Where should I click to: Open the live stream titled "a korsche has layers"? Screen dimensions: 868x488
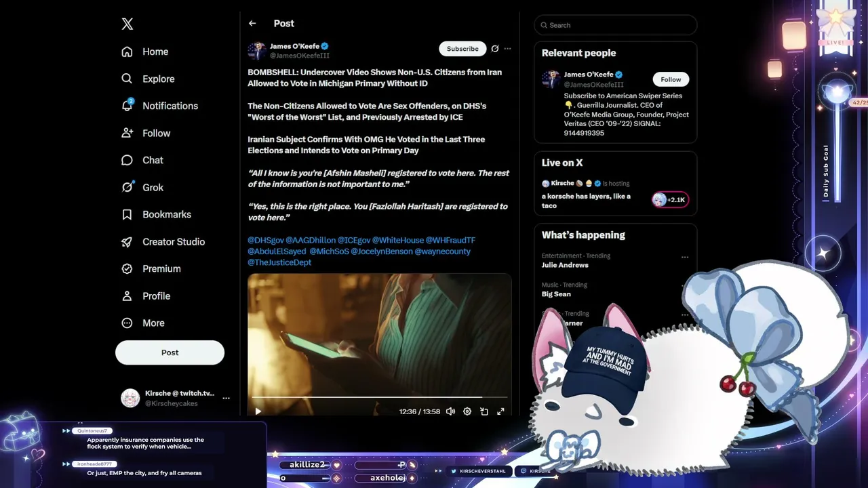586,201
